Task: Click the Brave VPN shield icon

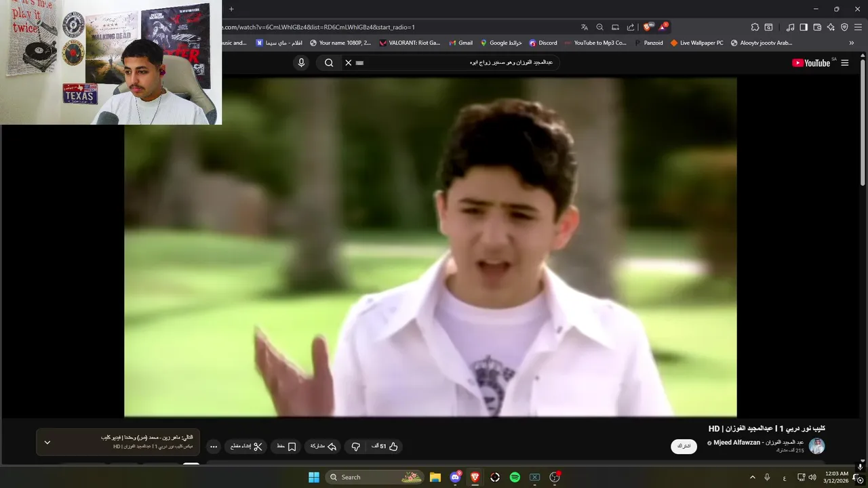Action: (x=844, y=27)
